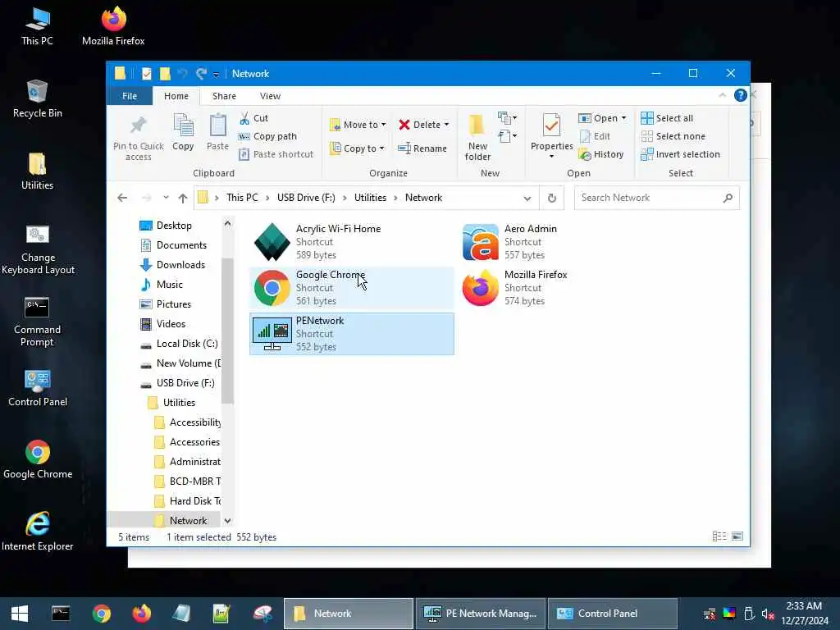Click Invert selection in ribbon

tap(680, 154)
